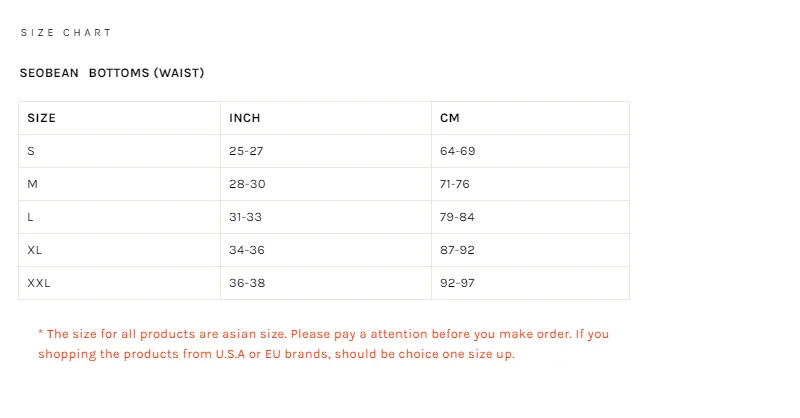Click the 79-84 cm cell

[457, 217]
